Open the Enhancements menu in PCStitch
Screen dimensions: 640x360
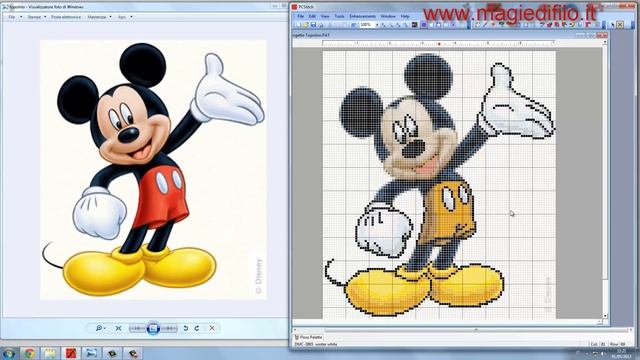362,16
